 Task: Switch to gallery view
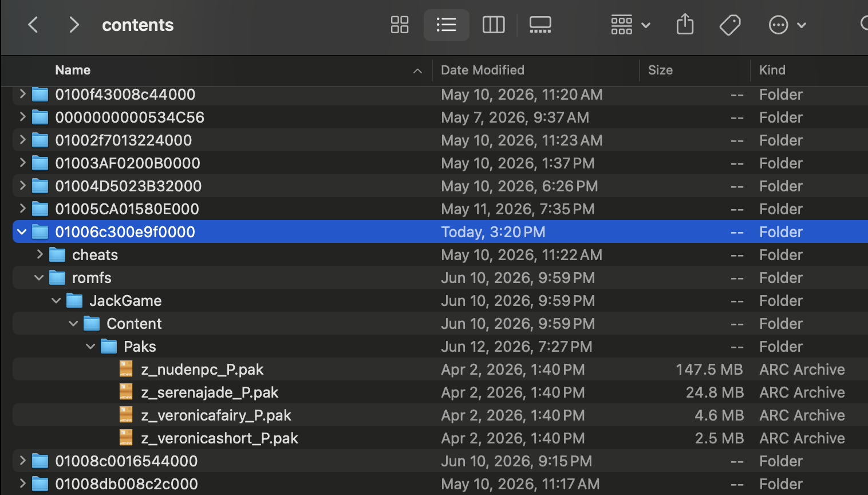[x=540, y=25]
